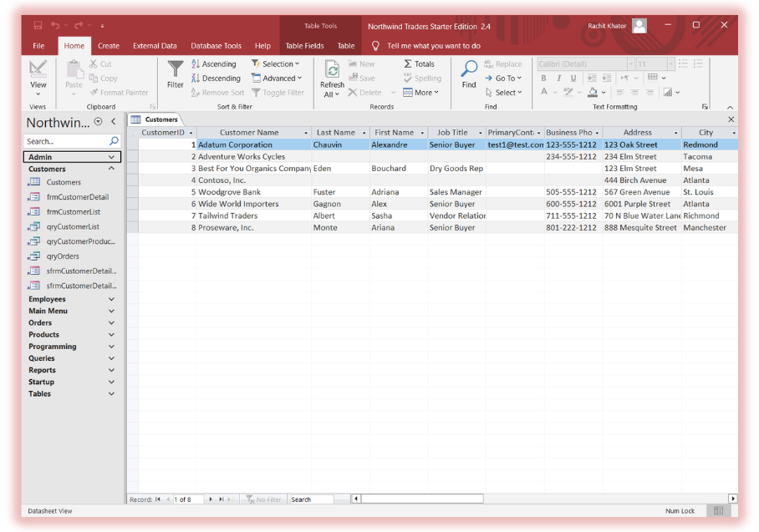
Task: Open the frmCustomerList form
Action: 73,212
